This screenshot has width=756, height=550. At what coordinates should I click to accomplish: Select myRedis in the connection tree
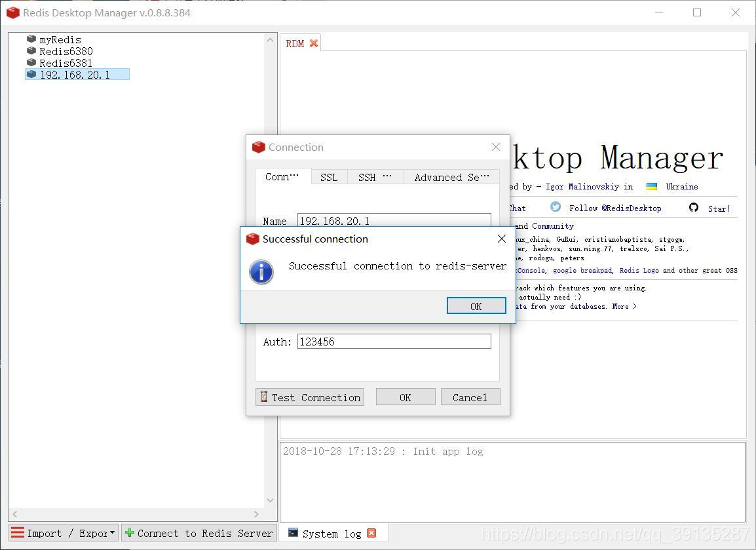point(60,39)
